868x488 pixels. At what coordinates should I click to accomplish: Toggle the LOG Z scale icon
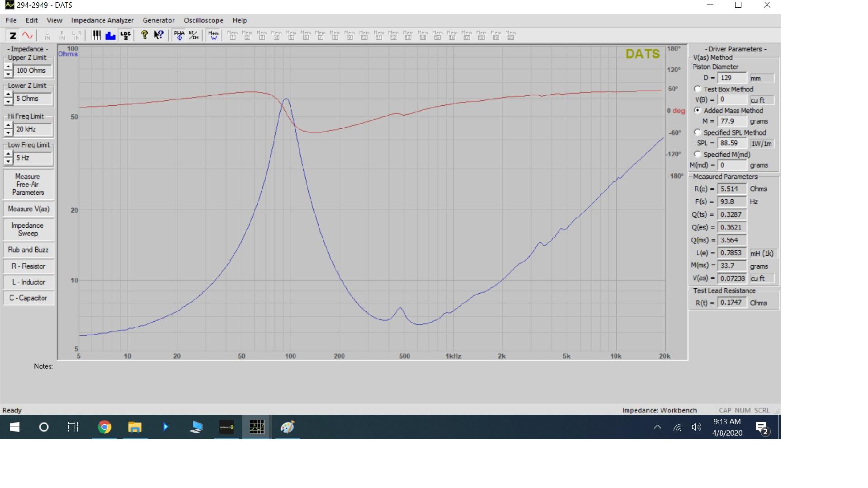125,35
